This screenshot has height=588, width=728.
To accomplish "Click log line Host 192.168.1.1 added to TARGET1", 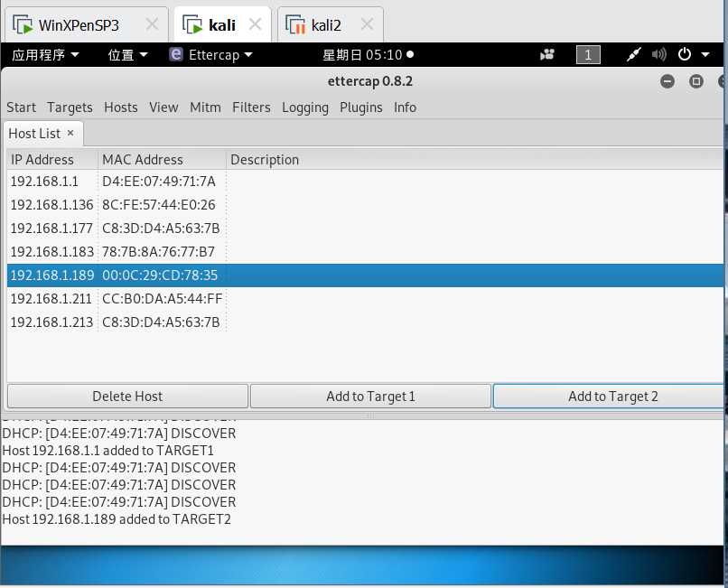I will 107,451.
